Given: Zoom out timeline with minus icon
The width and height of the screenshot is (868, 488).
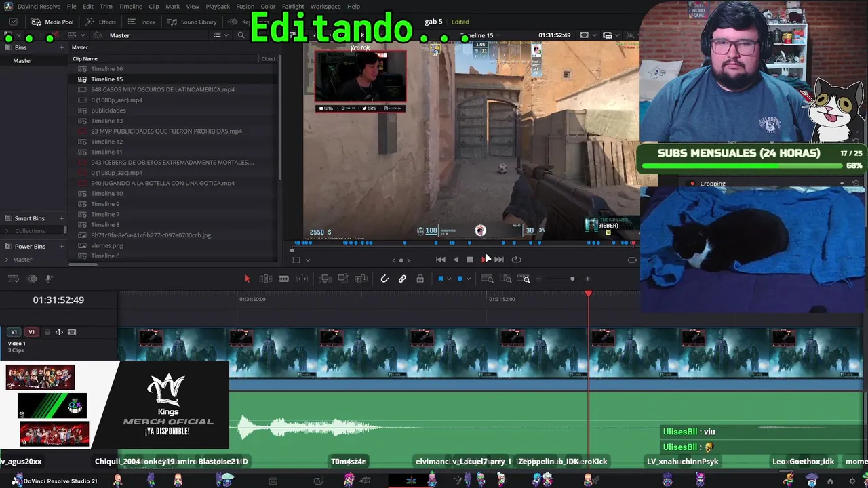Looking at the screenshot, I should tap(539, 279).
